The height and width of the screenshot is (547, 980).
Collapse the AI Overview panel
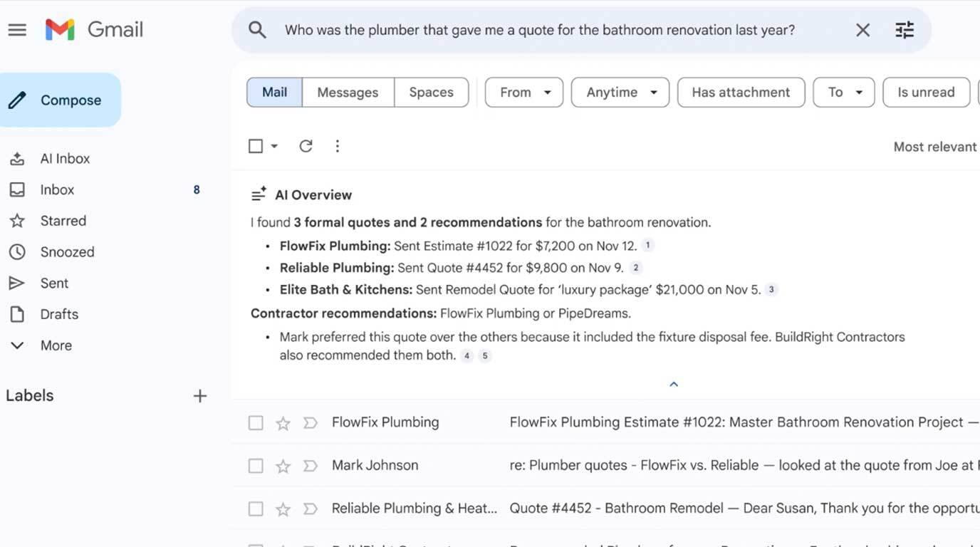pos(673,382)
